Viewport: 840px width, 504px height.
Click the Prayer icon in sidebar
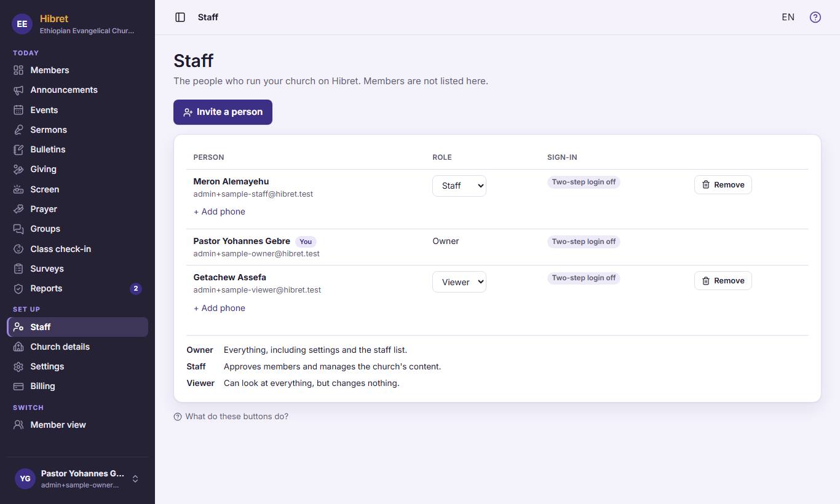tap(18, 209)
